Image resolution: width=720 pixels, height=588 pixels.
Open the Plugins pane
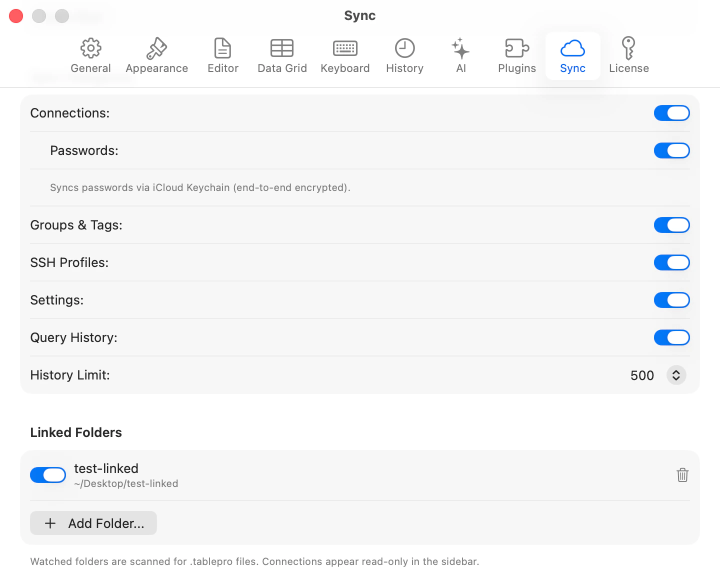pos(516,55)
